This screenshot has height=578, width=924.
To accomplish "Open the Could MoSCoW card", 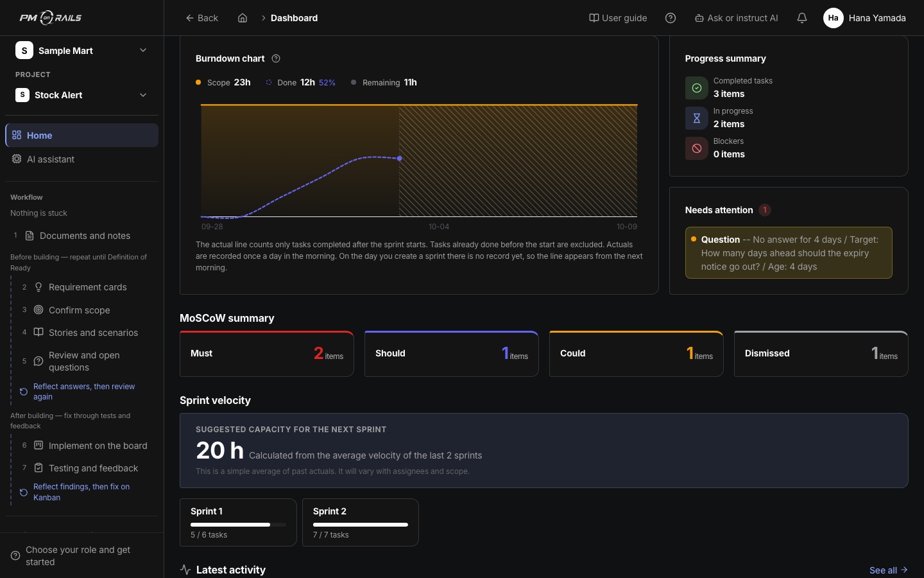I will pos(637,353).
